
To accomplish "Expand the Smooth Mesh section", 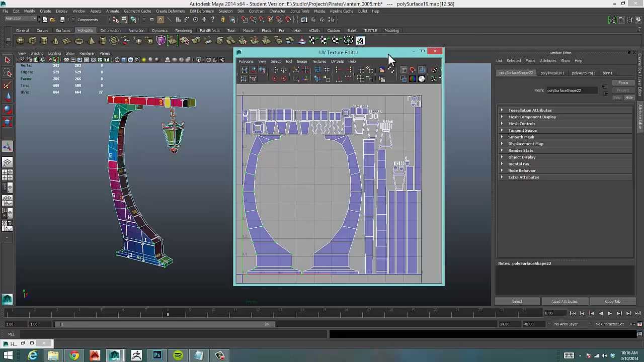I will coord(521,137).
